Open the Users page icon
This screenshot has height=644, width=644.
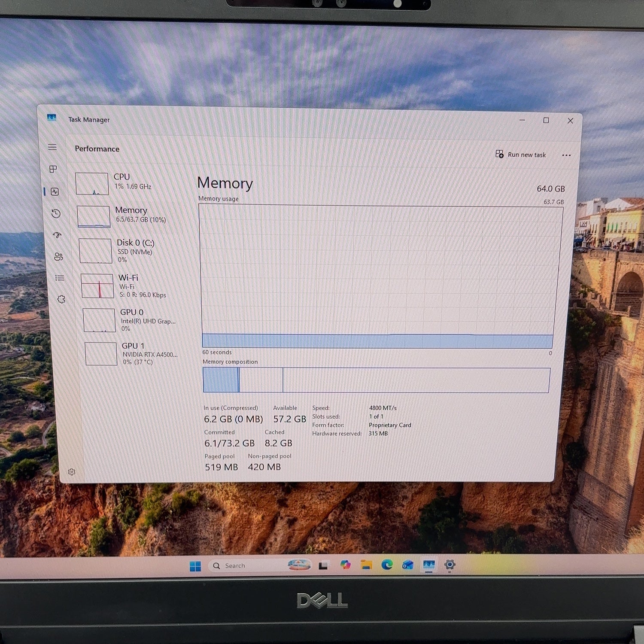point(58,257)
